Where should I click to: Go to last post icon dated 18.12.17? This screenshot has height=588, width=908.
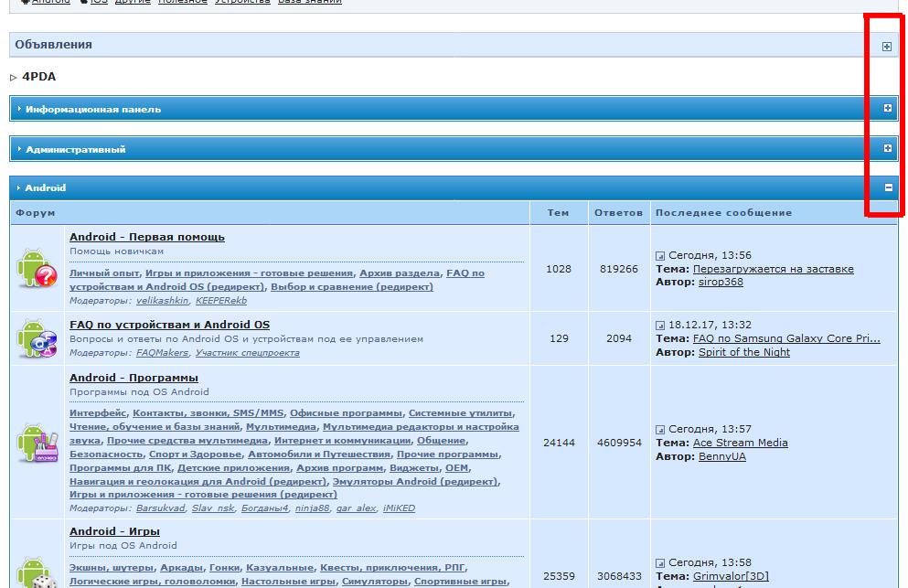(x=660, y=325)
